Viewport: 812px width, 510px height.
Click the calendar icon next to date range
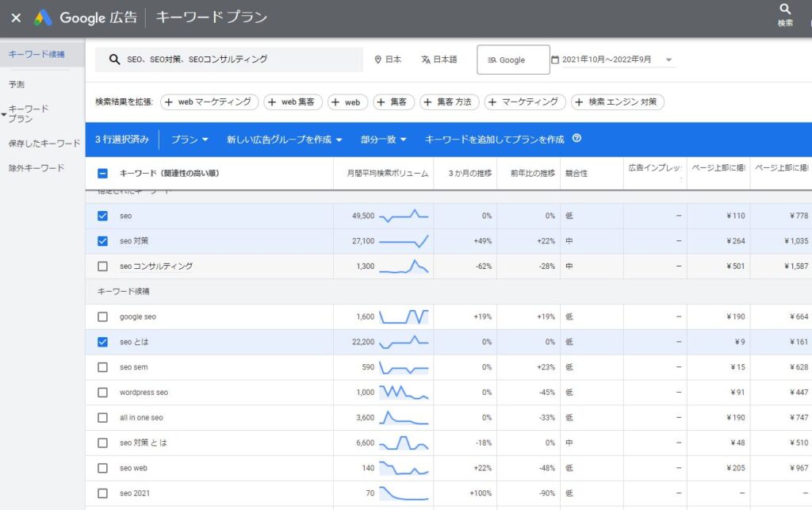pos(554,59)
